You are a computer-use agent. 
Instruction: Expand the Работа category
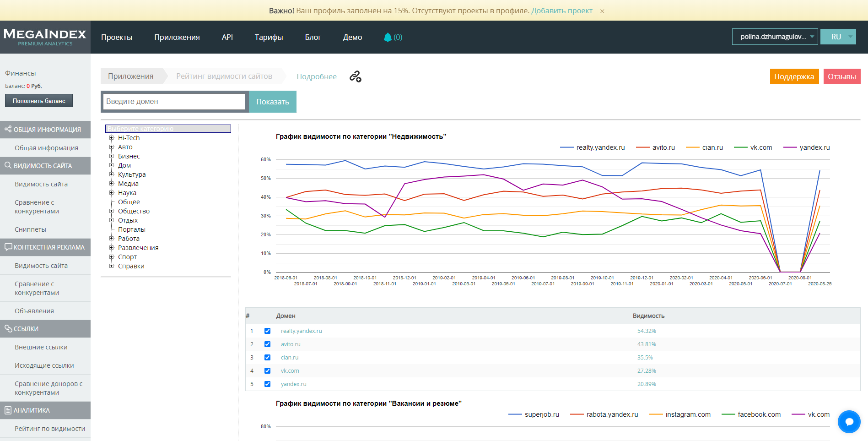tap(111, 238)
